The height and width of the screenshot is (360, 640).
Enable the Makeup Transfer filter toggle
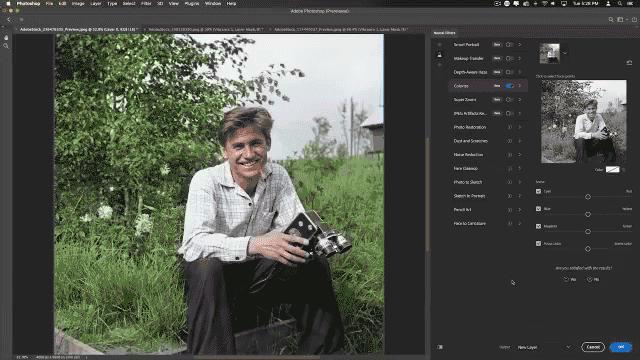coord(509,58)
